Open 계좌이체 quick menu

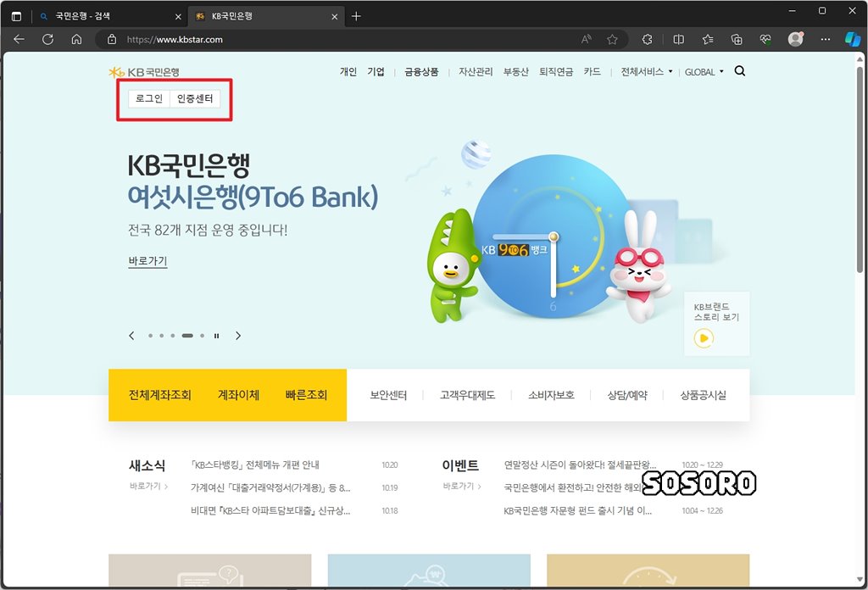pos(238,395)
